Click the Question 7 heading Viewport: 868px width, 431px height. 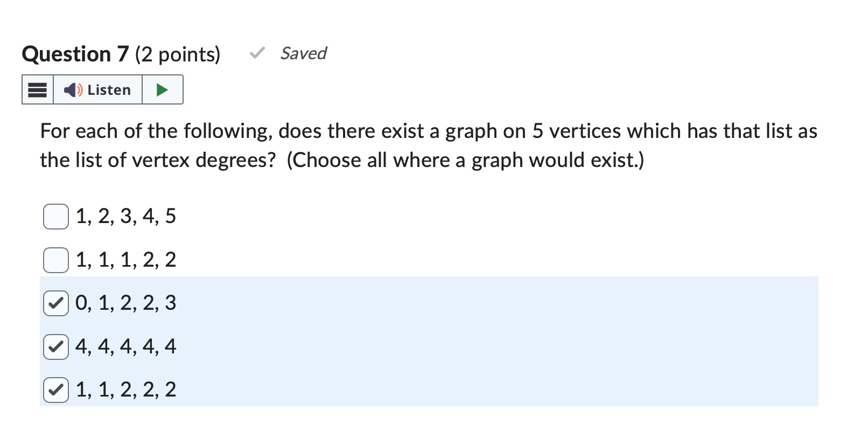click(75, 54)
